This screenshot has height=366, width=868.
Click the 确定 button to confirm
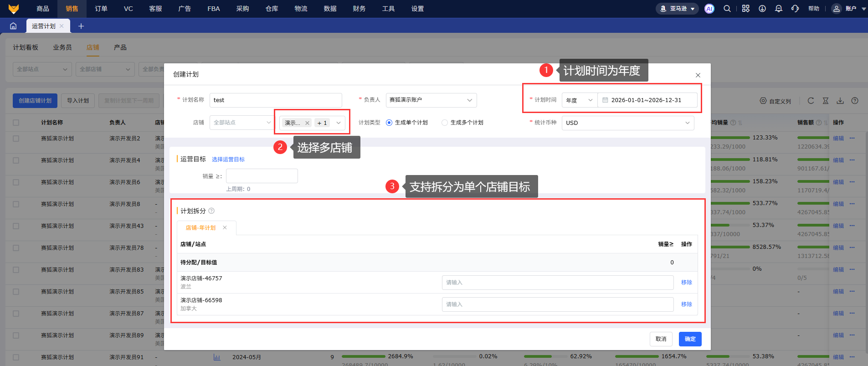(x=690, y=339)
